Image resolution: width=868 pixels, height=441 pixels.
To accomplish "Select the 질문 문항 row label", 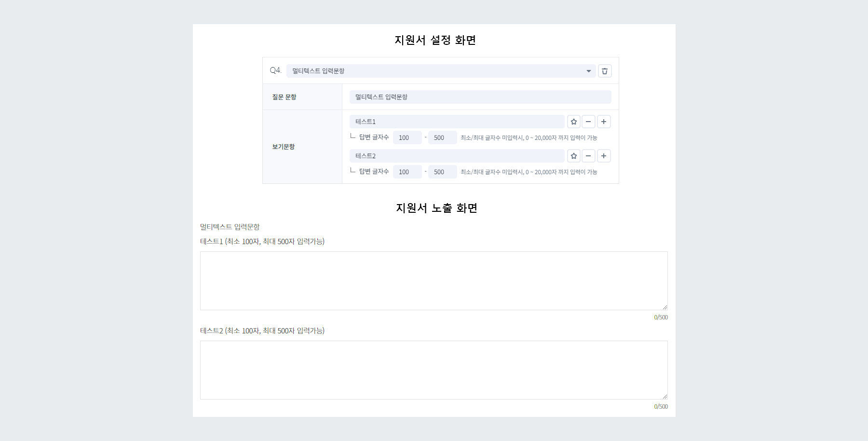I will pos(284,96).
